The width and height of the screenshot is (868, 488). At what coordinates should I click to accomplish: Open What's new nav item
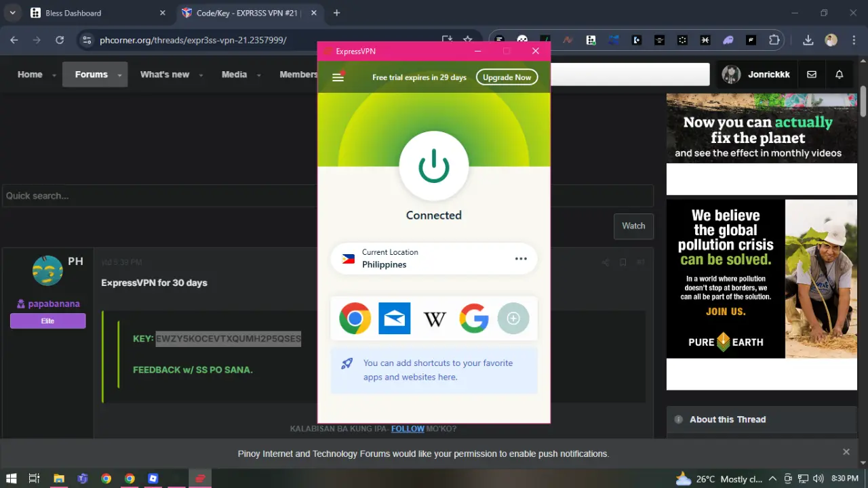click(165, 75)
